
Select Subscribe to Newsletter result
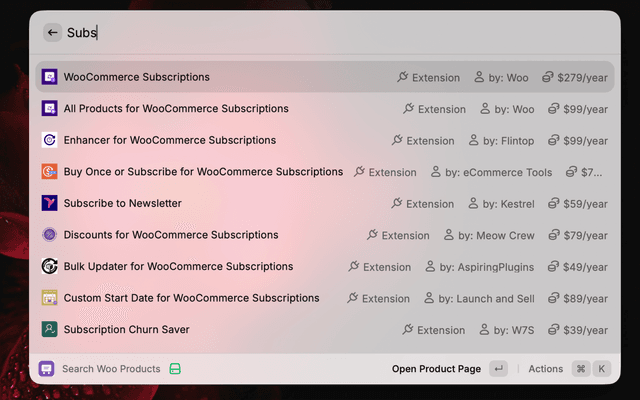(123, 204)
